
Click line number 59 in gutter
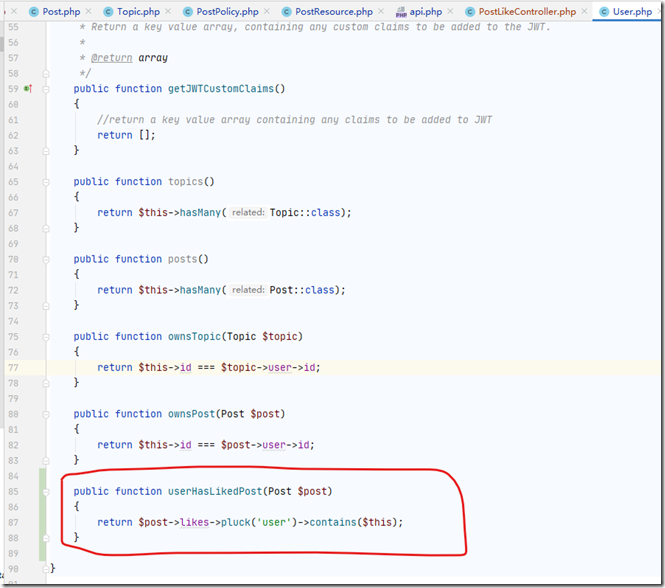click(x=13, y=89)
